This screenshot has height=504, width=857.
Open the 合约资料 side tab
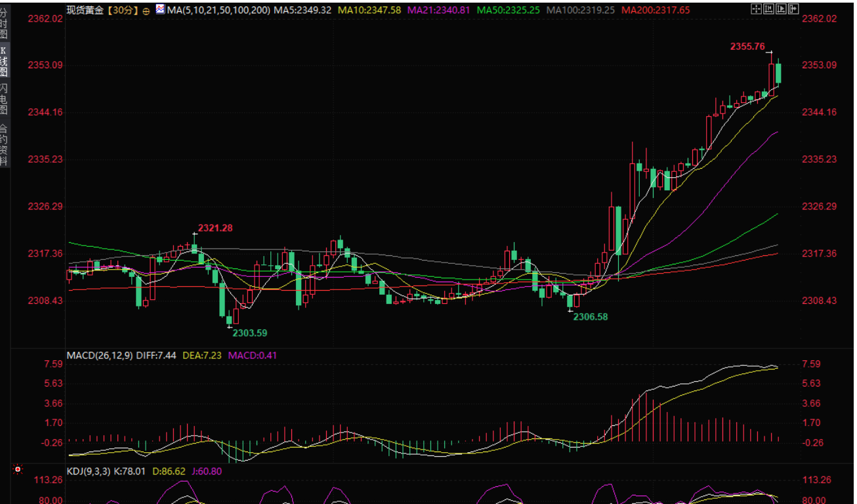tap(4, 144)
